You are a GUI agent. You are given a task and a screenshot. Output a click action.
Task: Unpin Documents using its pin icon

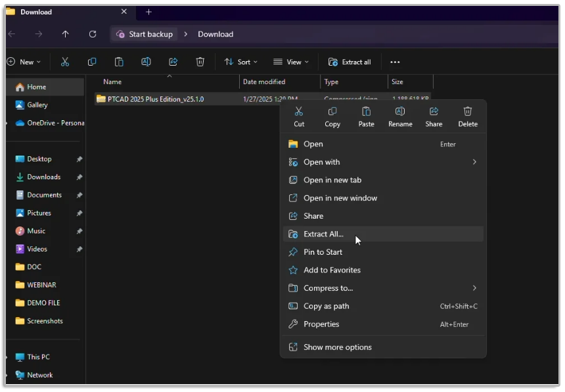[x=79, y=195]
